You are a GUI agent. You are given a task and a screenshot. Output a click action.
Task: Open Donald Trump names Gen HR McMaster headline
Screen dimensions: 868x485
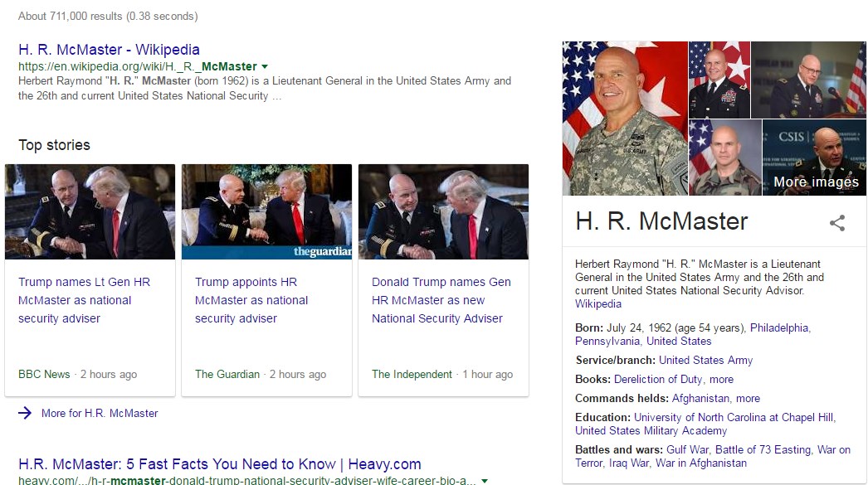coord(441,300)
